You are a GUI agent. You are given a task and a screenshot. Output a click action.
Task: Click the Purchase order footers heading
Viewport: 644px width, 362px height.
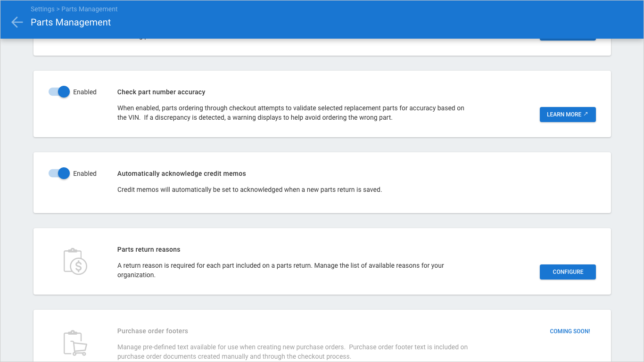click(153, 331)
